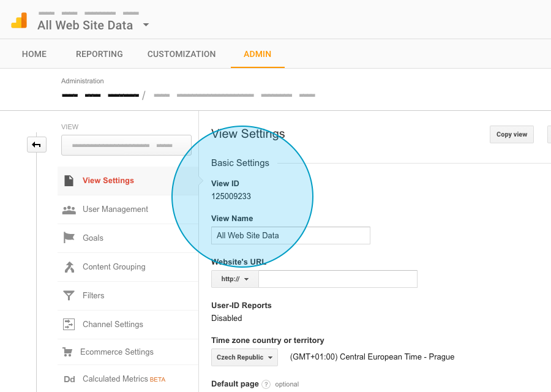Click the All Web Site Data header title
Screen dimensions: 551x392
pyautogui.click(x=85, y=25)
